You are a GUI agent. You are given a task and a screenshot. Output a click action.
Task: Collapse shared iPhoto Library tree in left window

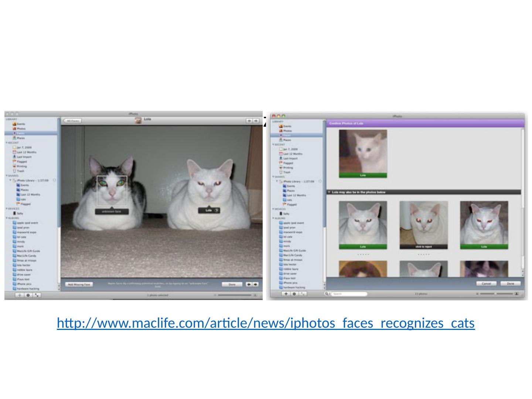[x=11, y=180]
